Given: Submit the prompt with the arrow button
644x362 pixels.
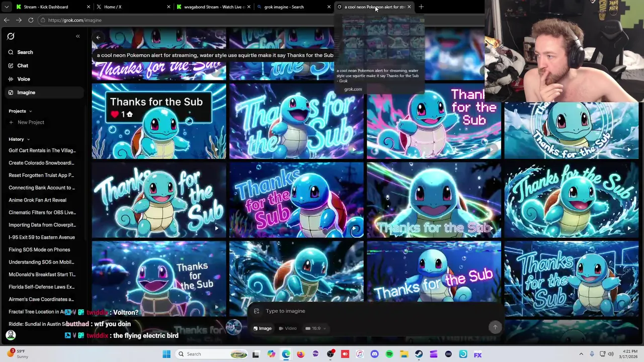Looking at the screenshot, I should point(495,327).
